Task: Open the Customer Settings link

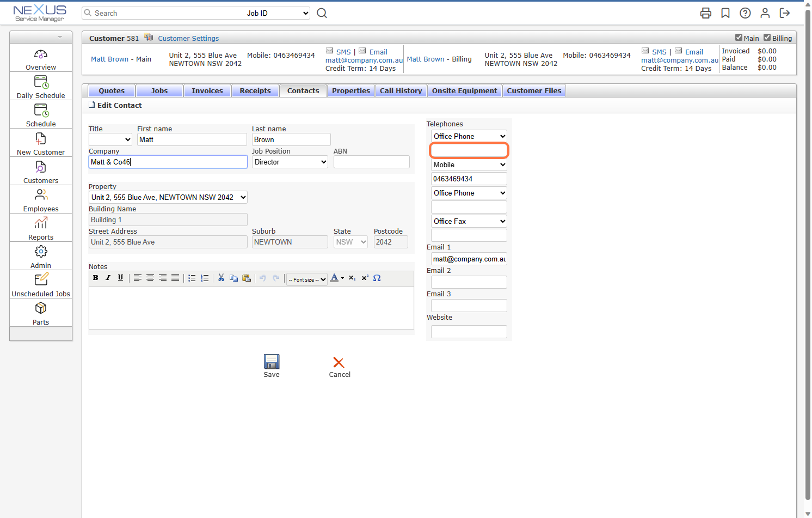Action: [x=188, y=38]
